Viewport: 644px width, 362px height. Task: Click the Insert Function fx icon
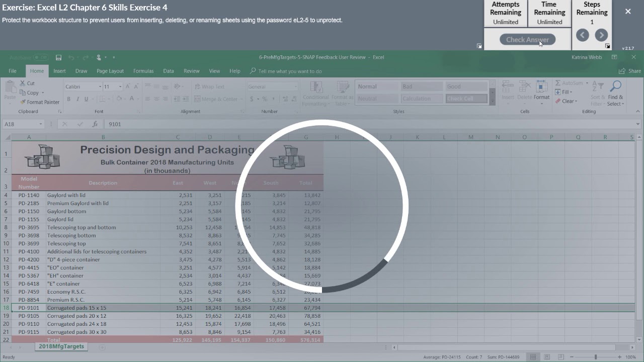point(95,124)
